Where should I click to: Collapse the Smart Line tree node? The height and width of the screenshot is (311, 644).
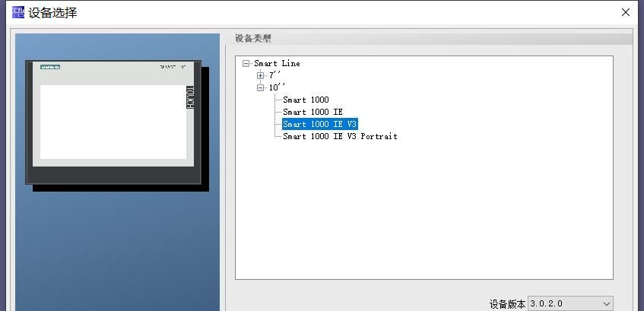point(246,64)
